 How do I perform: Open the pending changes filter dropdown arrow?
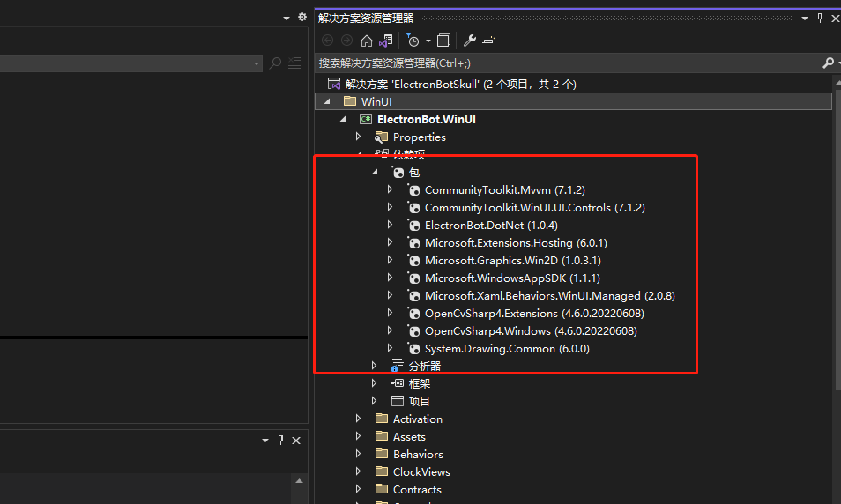(x=428, y=41)
